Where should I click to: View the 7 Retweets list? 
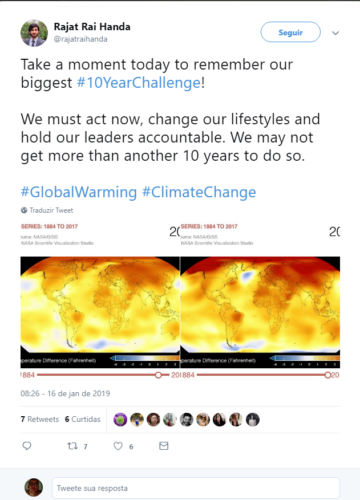point(40,419)
